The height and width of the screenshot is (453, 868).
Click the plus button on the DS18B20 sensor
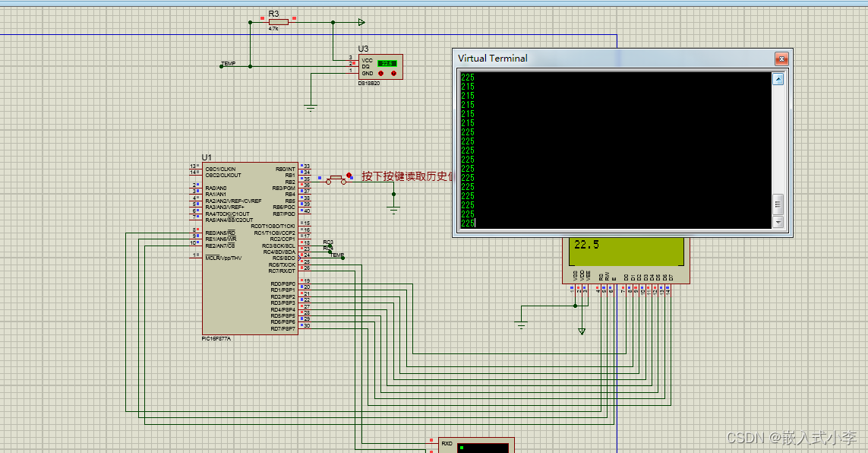(393, 74)
